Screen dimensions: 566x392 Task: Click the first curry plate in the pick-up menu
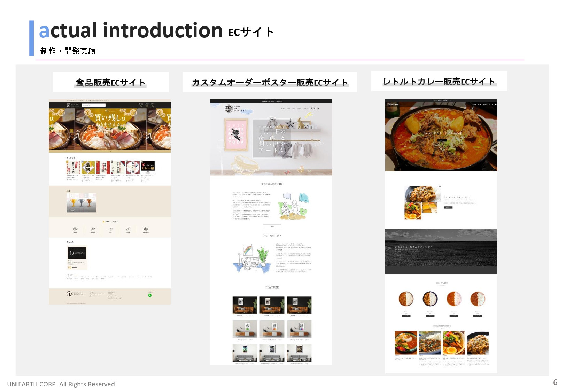(406, 299)
